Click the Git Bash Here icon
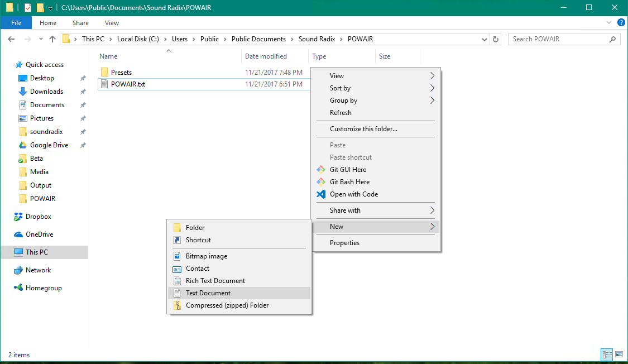628x364 pixels. 321,182
